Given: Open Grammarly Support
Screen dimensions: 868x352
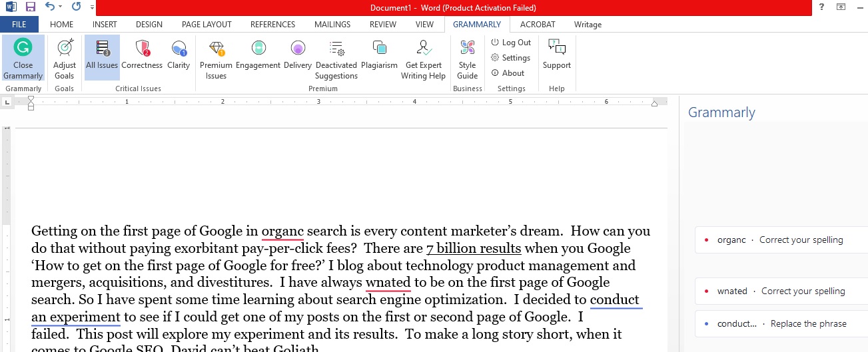Looking at the screenshot, I should [x=557, y=55].
